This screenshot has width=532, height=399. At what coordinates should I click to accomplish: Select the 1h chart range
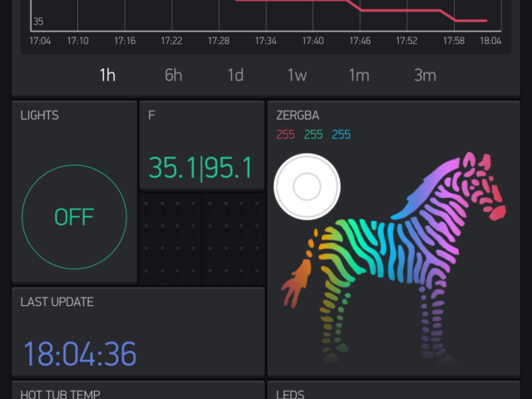[107, 75]
